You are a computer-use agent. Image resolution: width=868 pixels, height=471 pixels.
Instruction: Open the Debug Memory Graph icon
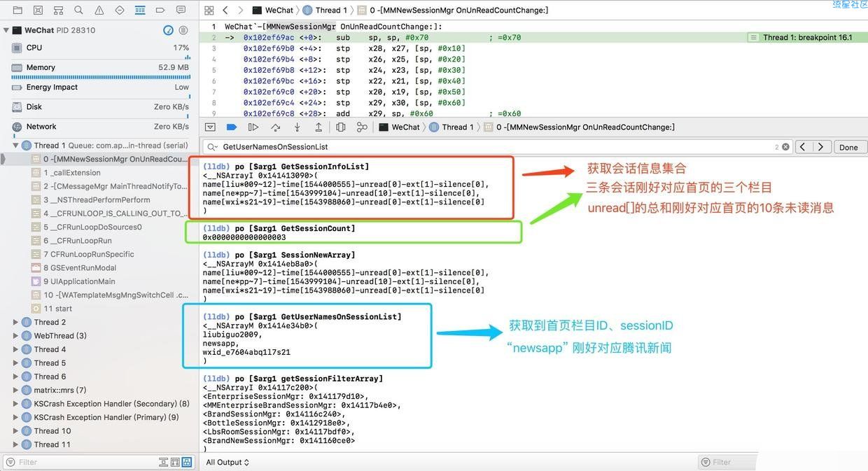pyautogui.click(x=362, y=127)
